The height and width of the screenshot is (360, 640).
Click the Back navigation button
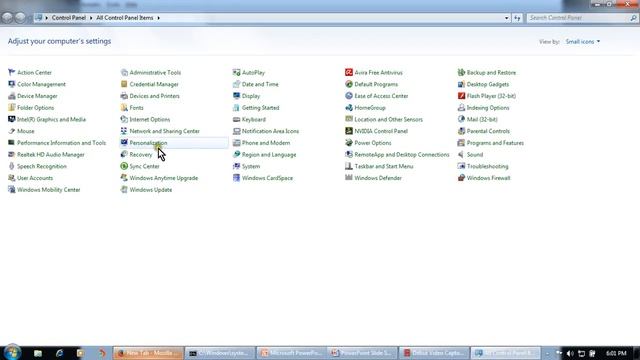7,18
